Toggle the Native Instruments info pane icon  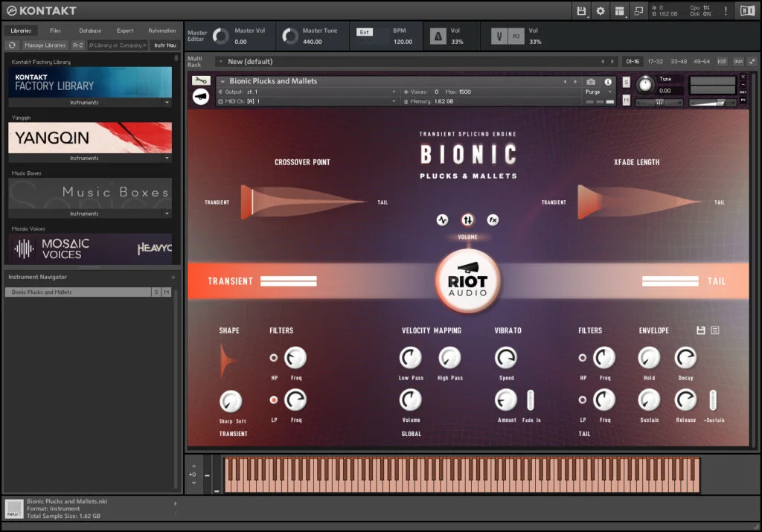747,10
